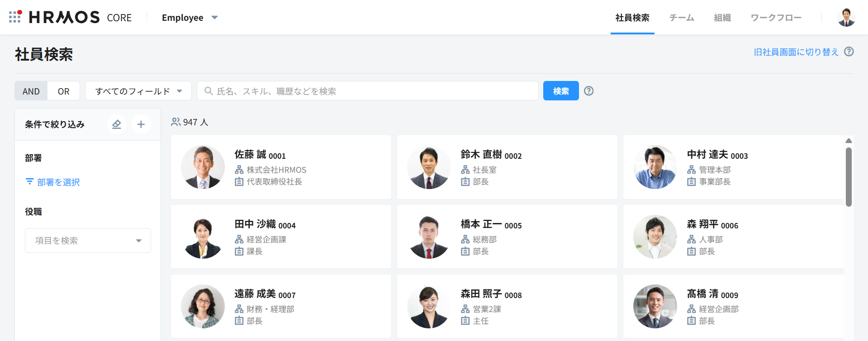
Task: Add a filter condition with plus icon
Action: 141,124
